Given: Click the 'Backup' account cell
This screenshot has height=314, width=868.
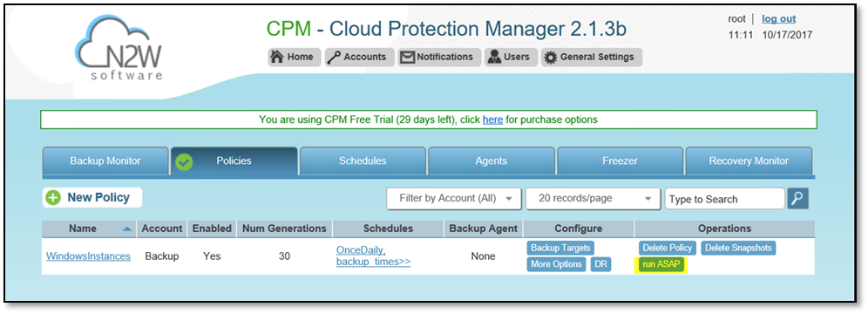Looking at the screenshot, I should point(161,256).
